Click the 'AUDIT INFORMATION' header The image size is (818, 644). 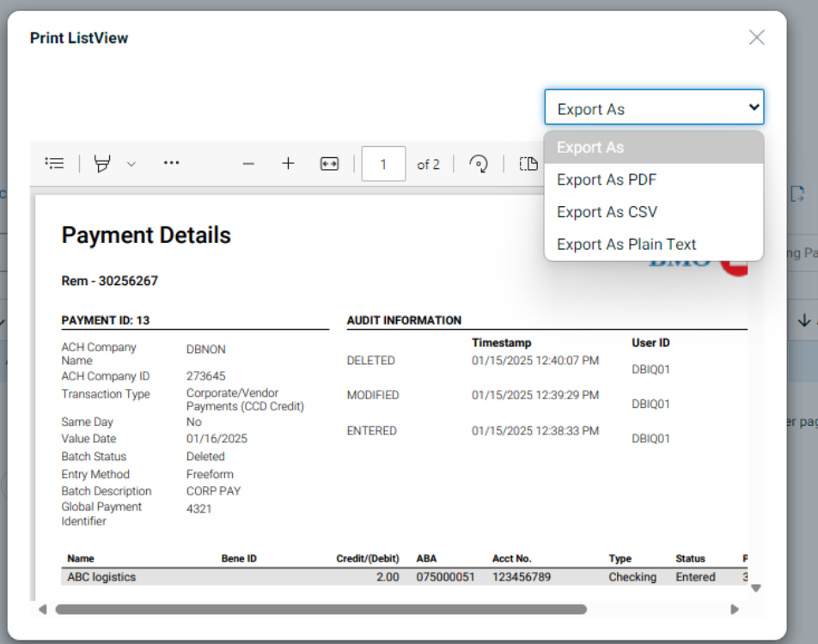click(405, 320)
